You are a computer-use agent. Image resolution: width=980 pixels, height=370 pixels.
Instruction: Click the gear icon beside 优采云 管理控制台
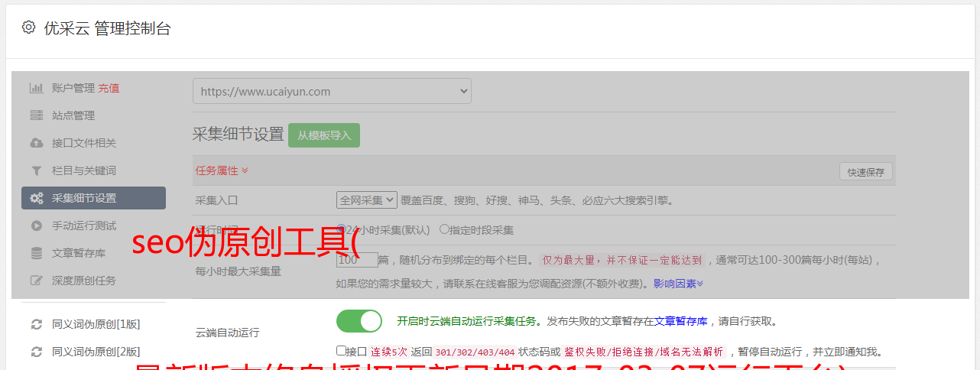[x=28, y=28]
